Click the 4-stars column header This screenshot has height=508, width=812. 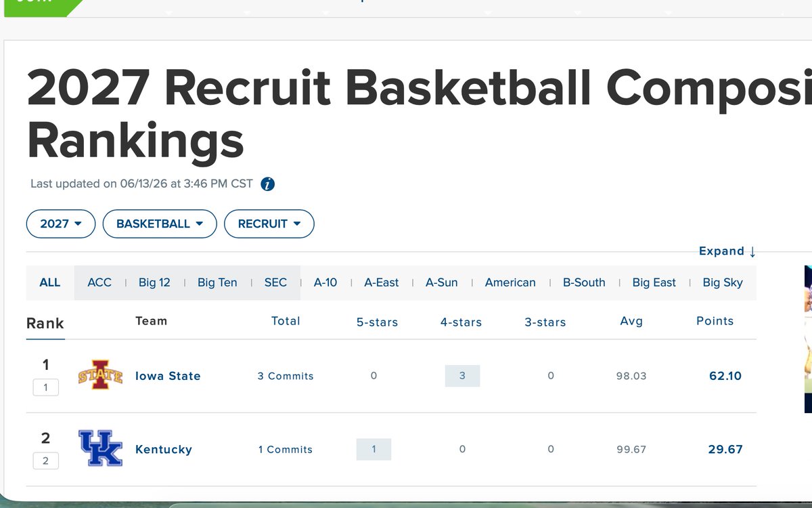coord(461,322)
